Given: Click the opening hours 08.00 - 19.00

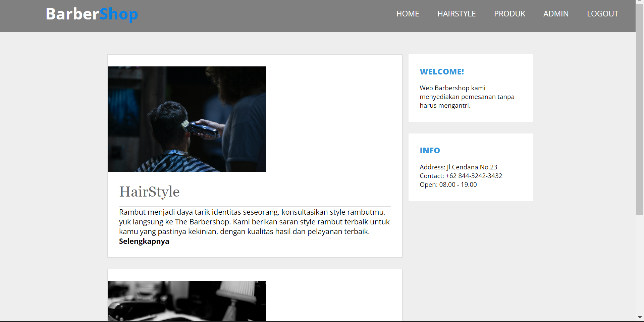Looking at the screenshot, I should tap(458, 184).
